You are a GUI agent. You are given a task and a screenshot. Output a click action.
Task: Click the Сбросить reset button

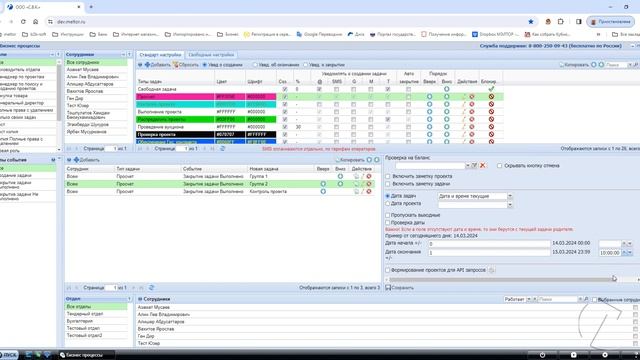tap(186, 65)
